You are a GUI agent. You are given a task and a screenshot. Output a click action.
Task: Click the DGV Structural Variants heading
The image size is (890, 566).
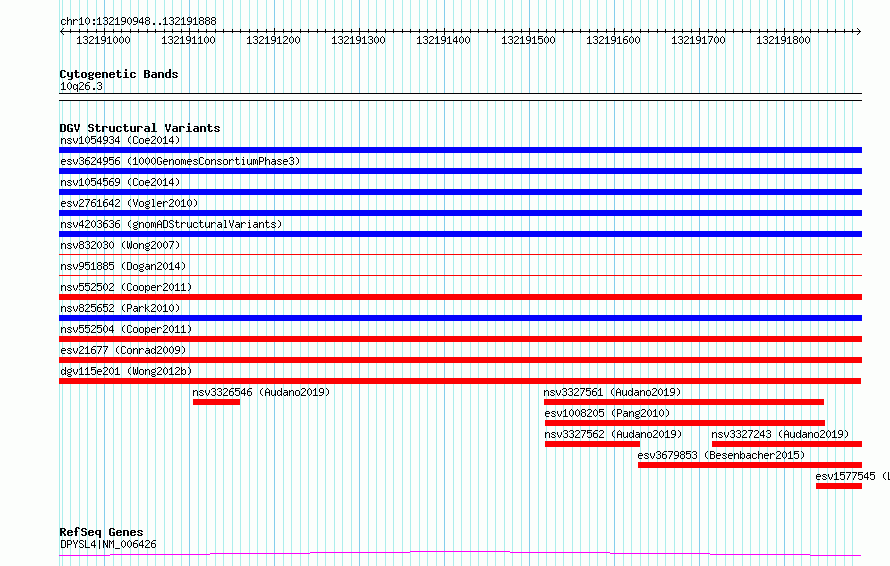click(x=140, y=128)
